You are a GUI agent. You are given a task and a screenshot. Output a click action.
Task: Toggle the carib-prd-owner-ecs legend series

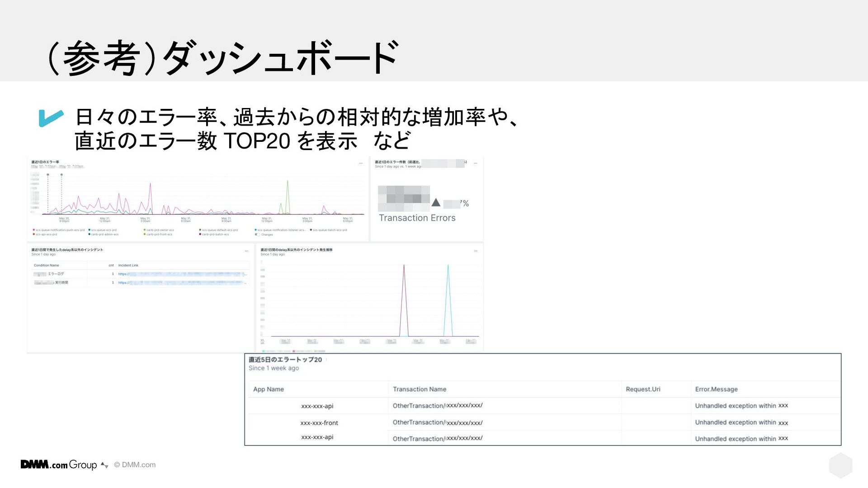click(160, 230)
